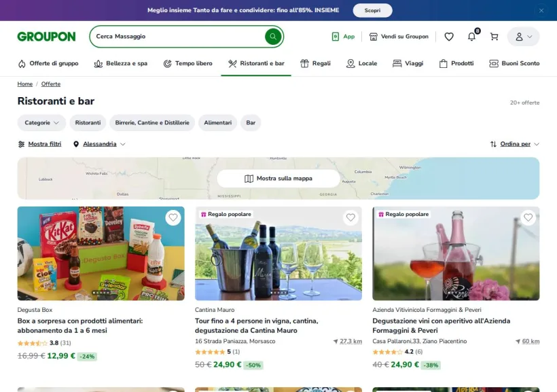Open Tempo libero category
The image size is (557, 392).
pyautogui.click(x=187, y=63)
